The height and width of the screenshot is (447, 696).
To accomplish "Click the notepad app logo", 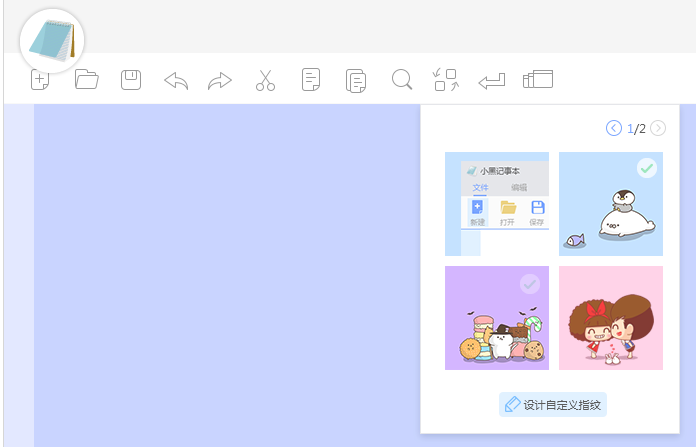I will 52,41.
